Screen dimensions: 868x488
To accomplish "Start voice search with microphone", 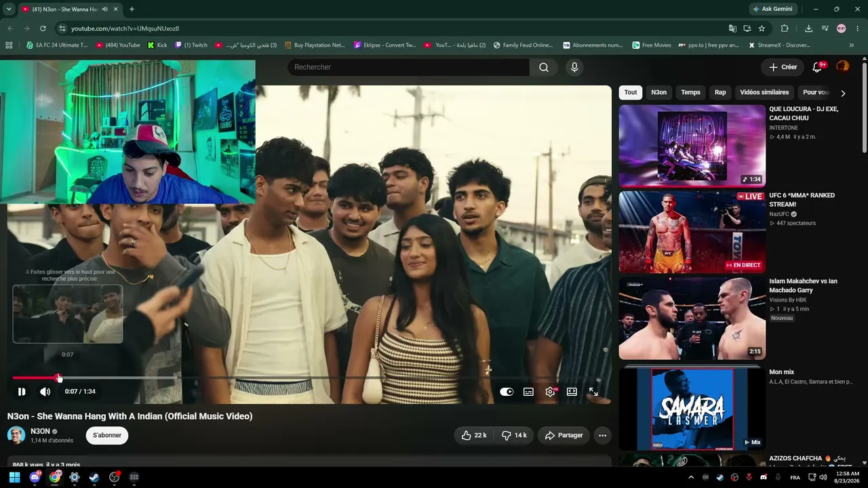I will 574,67.
